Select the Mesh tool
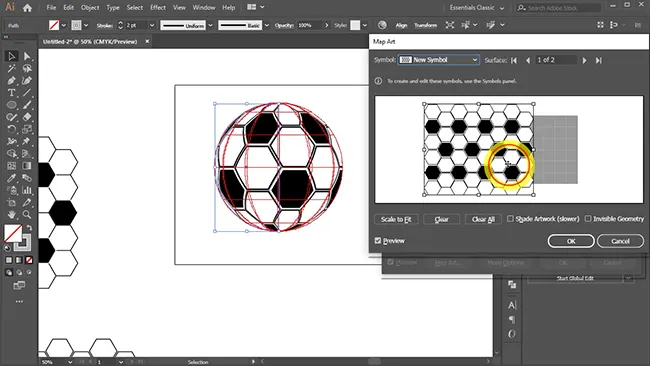 tap(12, 166)
